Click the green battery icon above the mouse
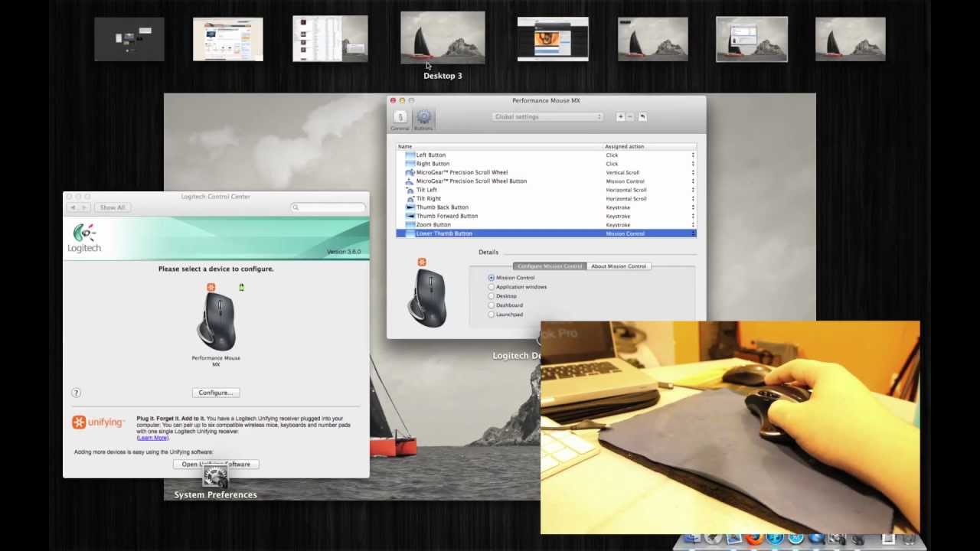Viewport: 980px width, 551px height. 241,288
